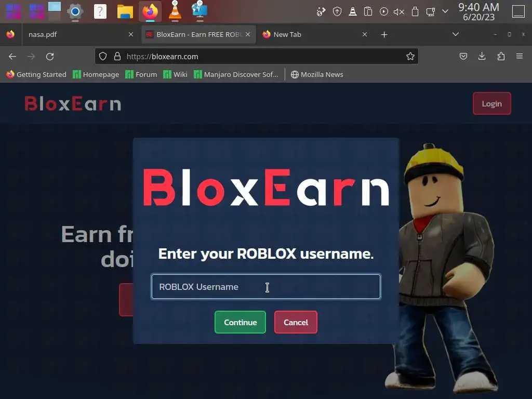
Task: Open display configuration tray icon
Action: 430,12
